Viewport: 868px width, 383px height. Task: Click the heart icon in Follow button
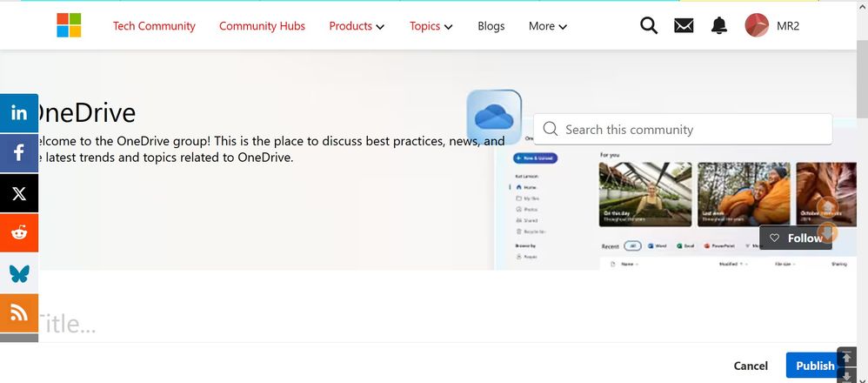pyautogui.click(x=774, y=238)
